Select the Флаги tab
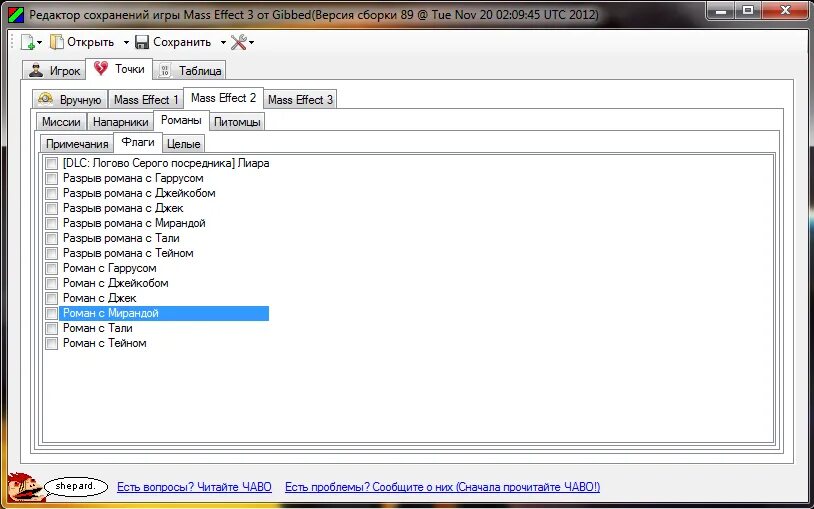814x509 pixels. point(138,142)
